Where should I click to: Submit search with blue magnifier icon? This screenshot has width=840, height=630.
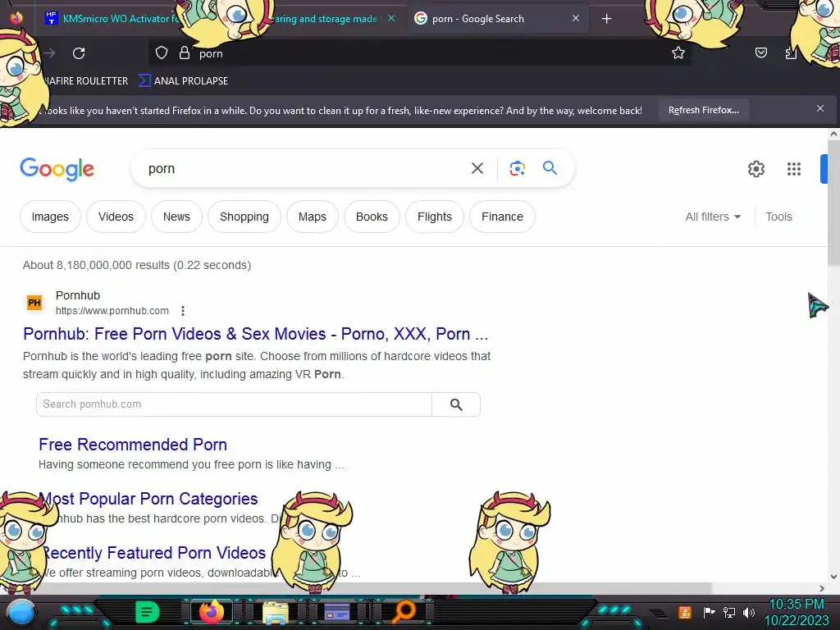click(550, 167)
